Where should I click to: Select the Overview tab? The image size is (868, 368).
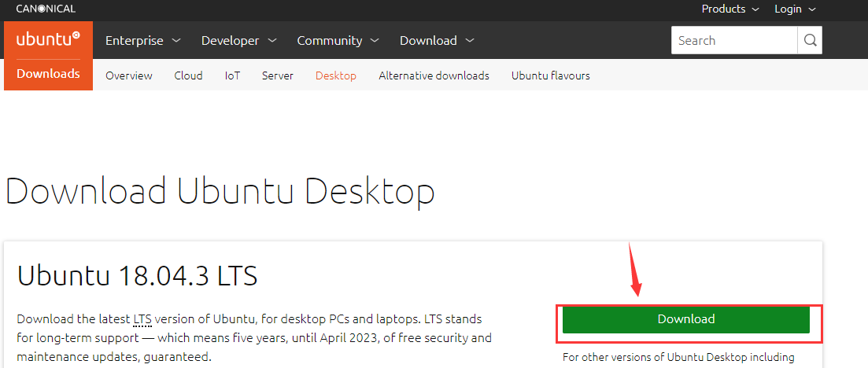coord(129,75)
